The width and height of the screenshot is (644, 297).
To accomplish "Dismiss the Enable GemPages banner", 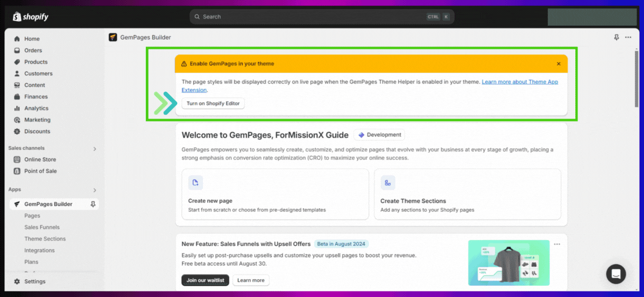I will (558, 64).
